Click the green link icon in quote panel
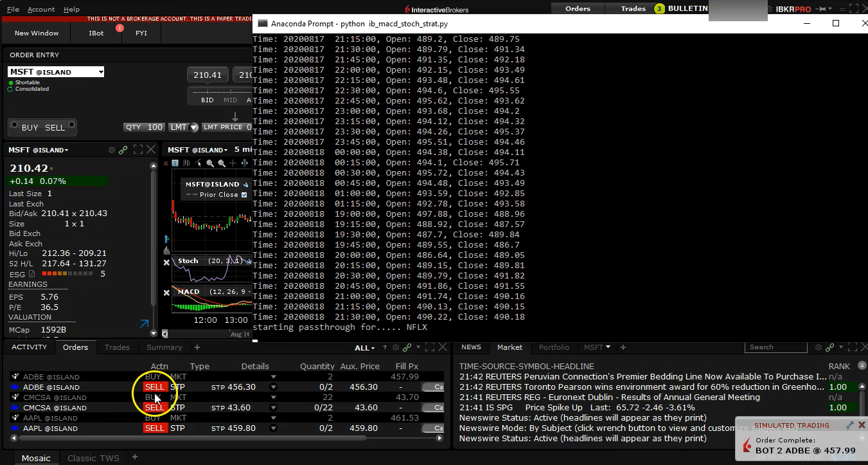This screenshot has height=465, width=868. coord(123,150)
